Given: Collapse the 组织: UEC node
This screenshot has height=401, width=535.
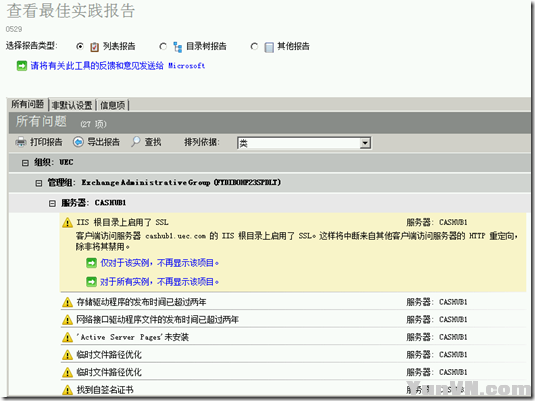Looking at the screenshot, I should (x=25, y=163).
